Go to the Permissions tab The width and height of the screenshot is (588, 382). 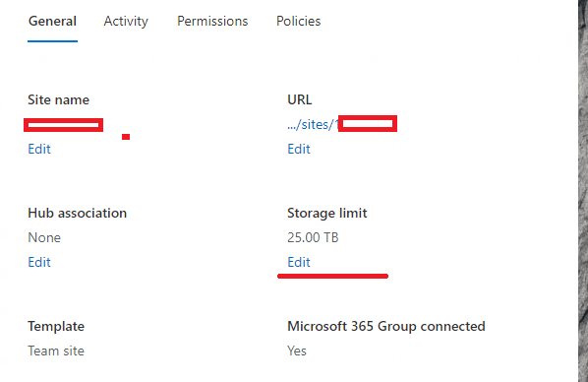[x=212, y=21]
